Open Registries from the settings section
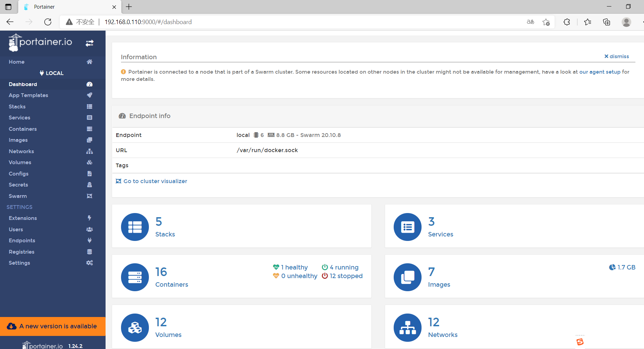The height and width of the screenshot is (349, 644). click(x=22, y=252)
